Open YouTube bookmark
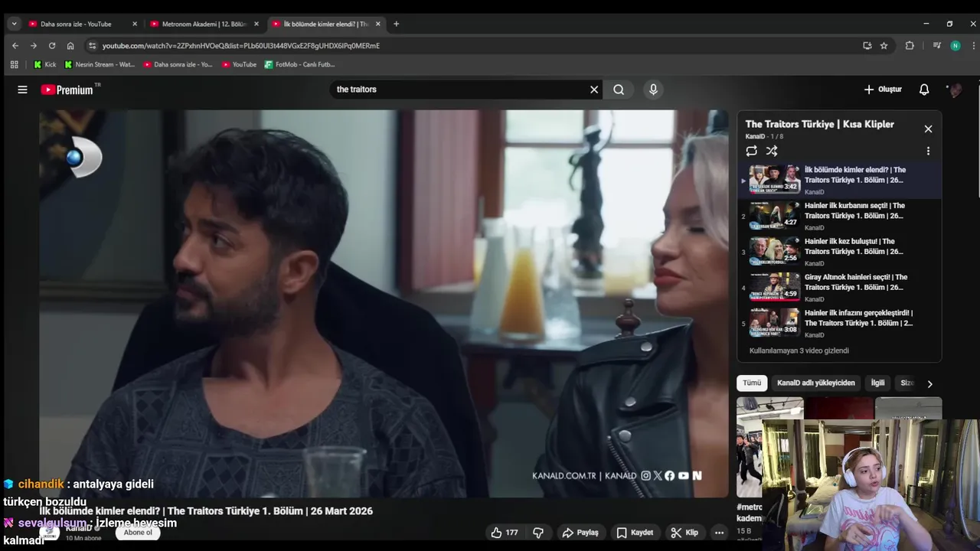 click(240, 64)
